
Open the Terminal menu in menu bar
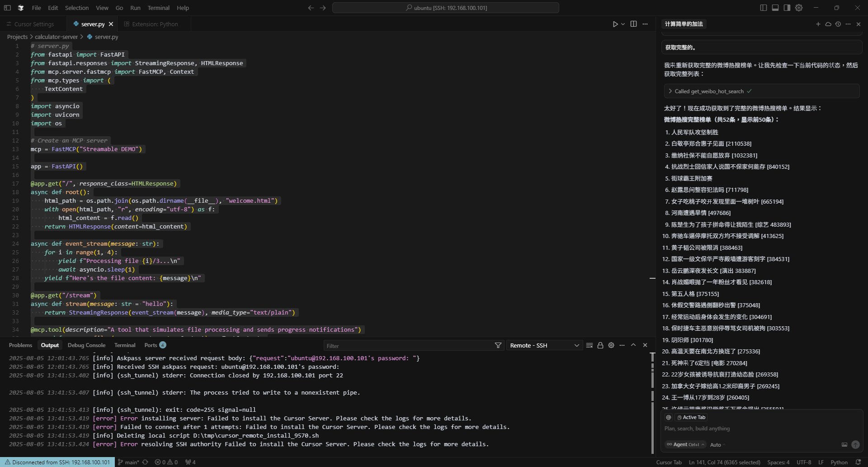(x=158, y=8)
